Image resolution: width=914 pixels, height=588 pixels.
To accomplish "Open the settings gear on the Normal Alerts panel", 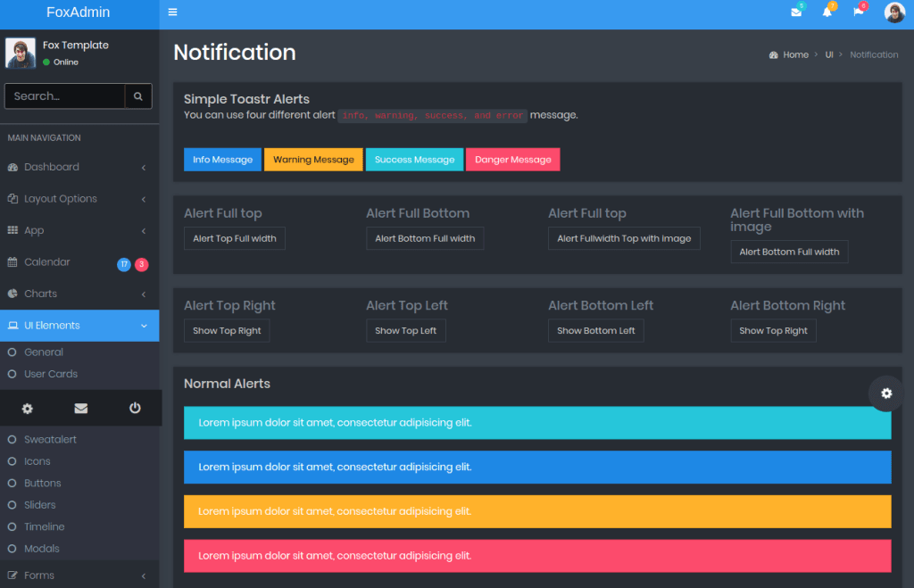I will (885, 393).
